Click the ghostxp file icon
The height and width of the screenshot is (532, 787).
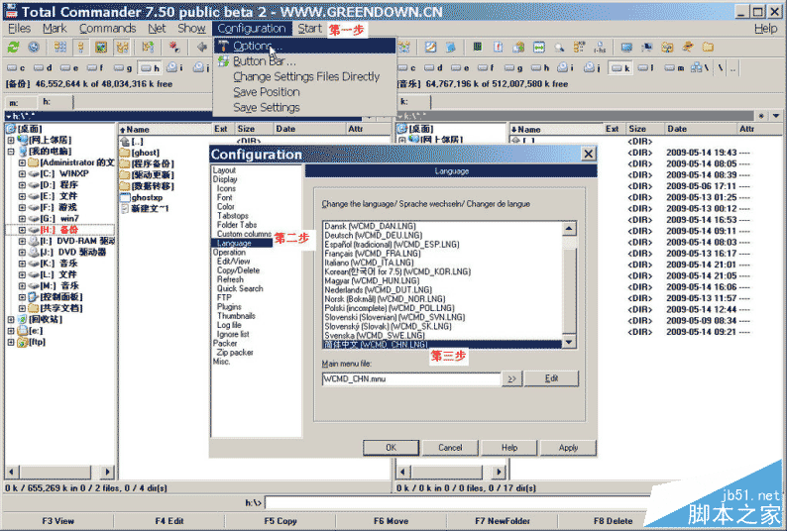(125, 196)
